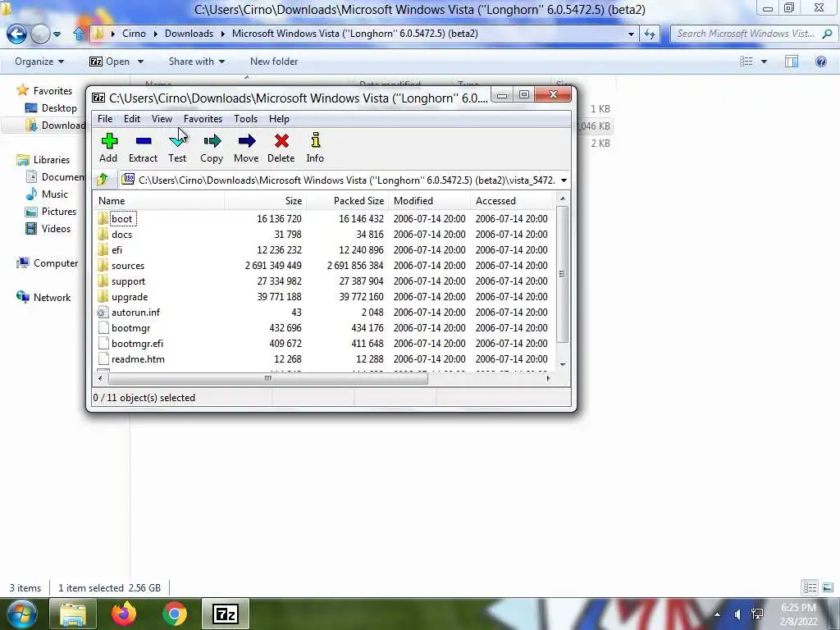Sort by the Size column header
840x630 pixels.
tap(265, 201)
